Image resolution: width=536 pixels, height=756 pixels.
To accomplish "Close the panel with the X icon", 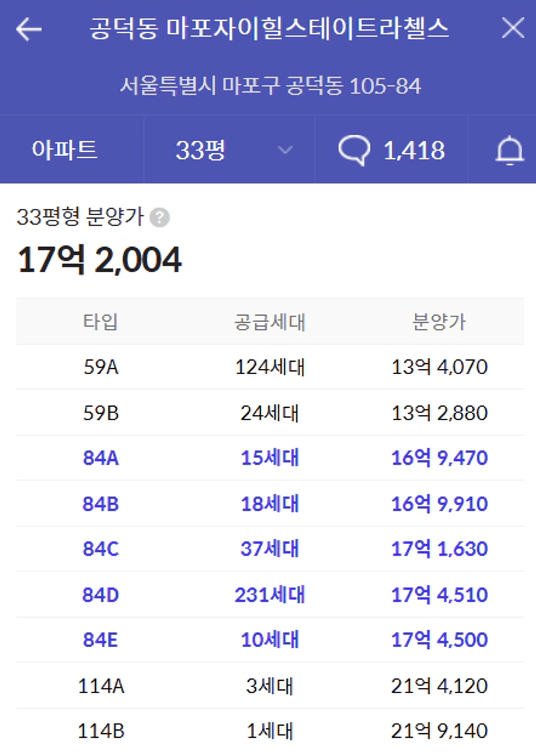I will tap(513, 28).
